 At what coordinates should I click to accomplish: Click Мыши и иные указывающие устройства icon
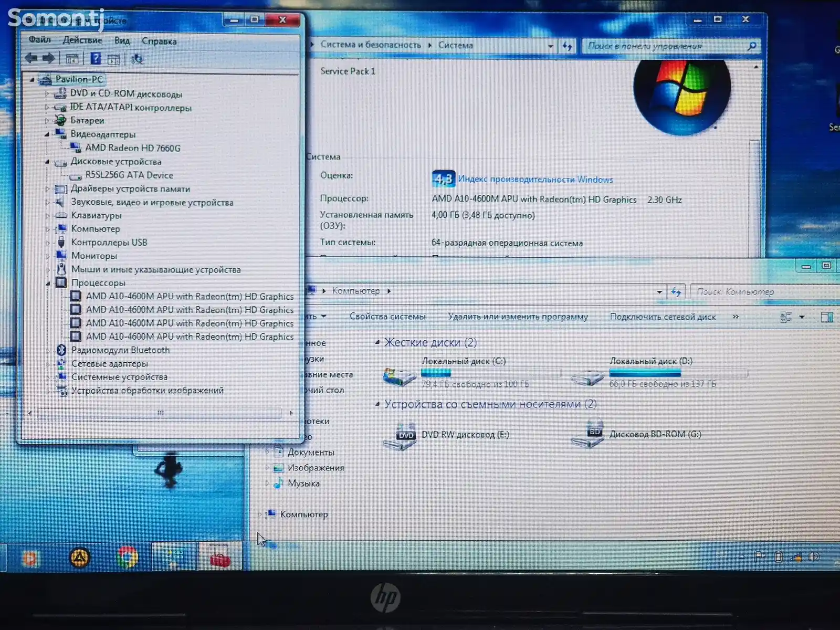[61, 269]
